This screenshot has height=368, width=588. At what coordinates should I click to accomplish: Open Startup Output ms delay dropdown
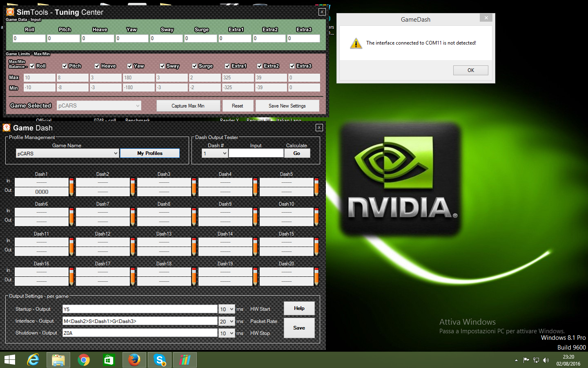click(227, 309)
